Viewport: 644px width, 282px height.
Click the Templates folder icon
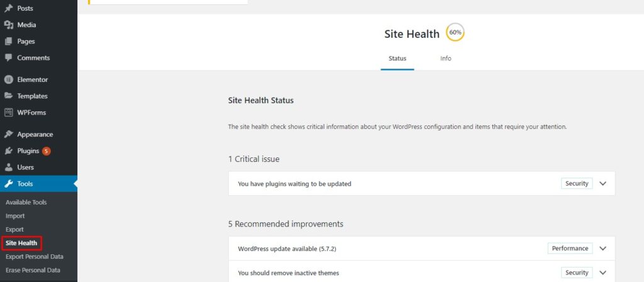click(x=8, y=96)
